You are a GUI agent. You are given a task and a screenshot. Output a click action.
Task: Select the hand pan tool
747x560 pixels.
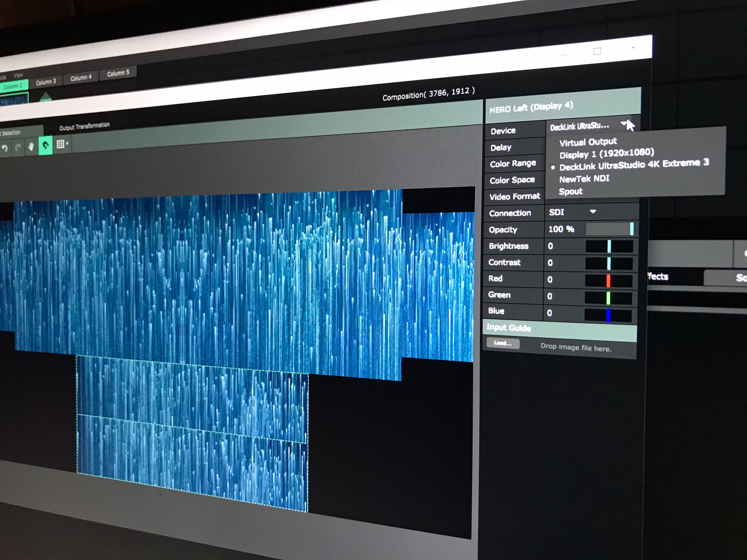(31, 147)
